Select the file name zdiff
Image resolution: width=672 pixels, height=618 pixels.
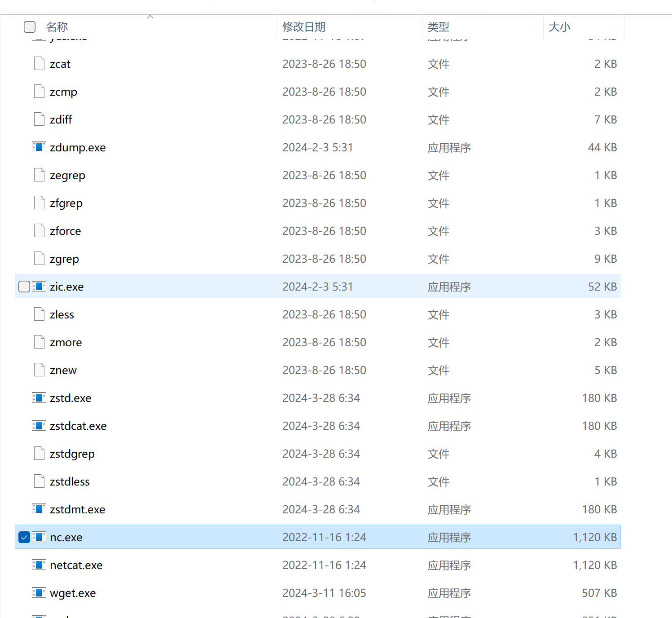point(61,119)
